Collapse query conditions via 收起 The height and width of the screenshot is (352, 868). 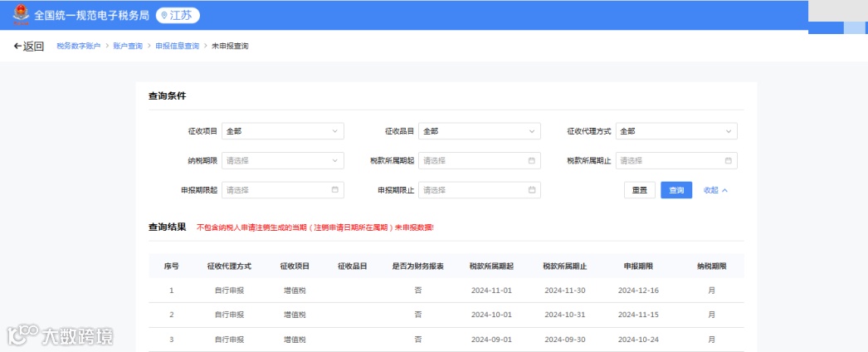tap(715, 190)
